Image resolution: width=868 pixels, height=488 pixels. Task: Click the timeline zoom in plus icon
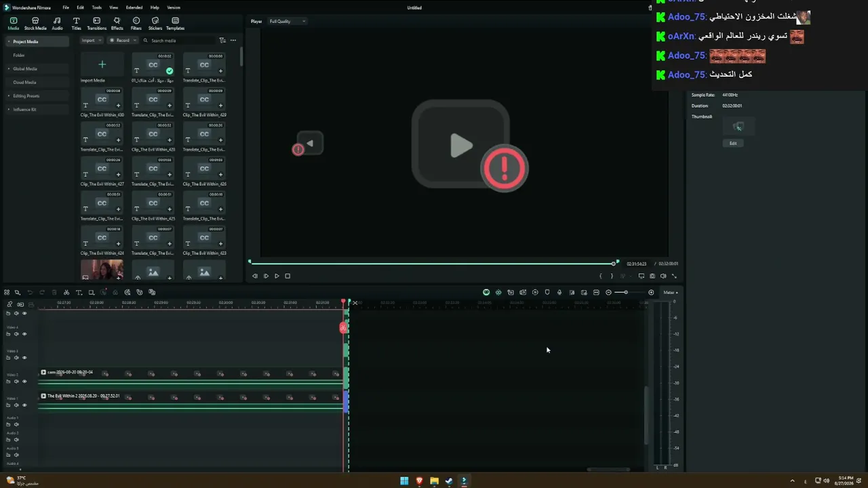point(651,293)
